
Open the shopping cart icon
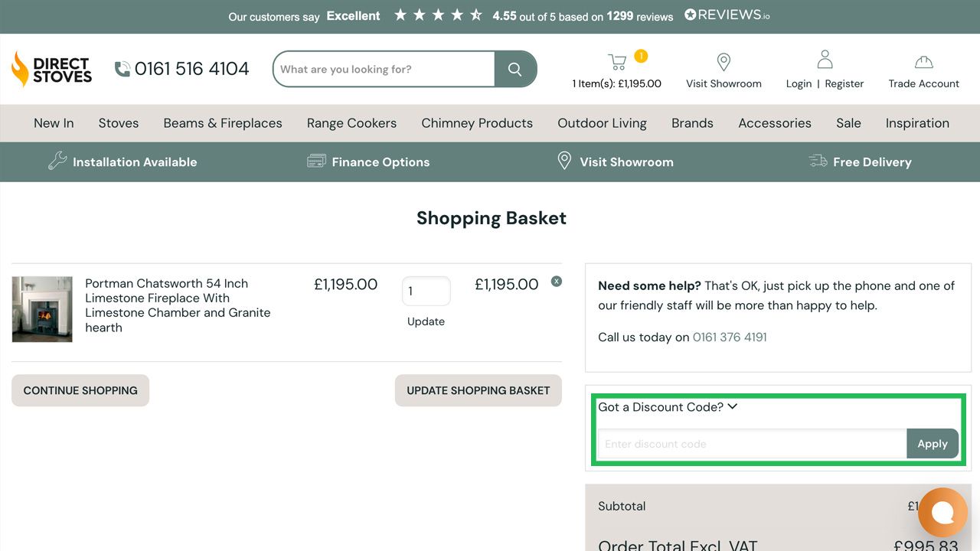pos(617,61)
